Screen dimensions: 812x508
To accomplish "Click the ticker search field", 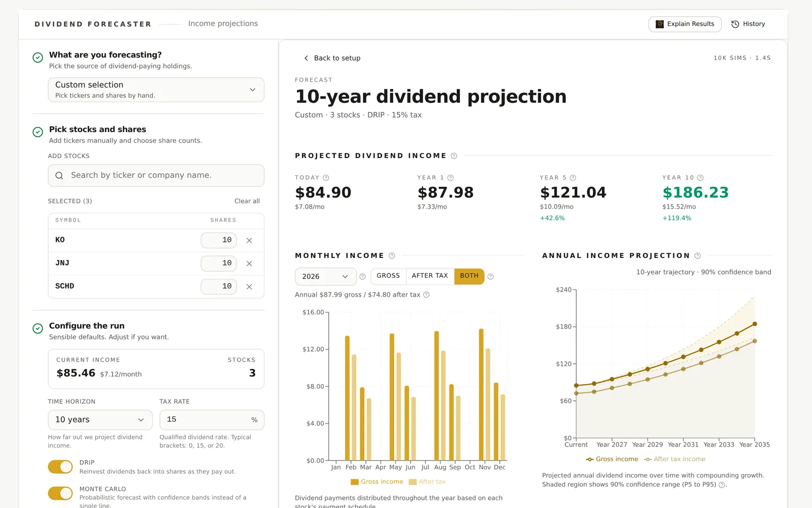I will pyautogui.click(x=156, y=175).
